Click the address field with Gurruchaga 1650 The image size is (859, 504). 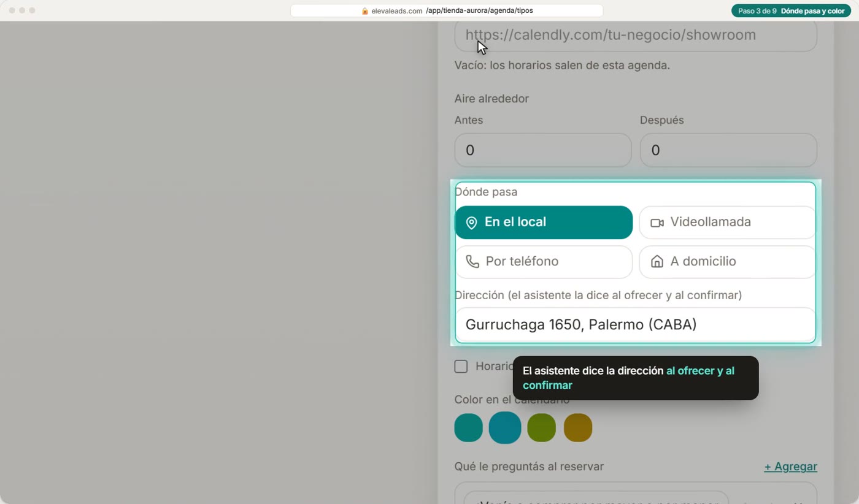coord(636,325)
